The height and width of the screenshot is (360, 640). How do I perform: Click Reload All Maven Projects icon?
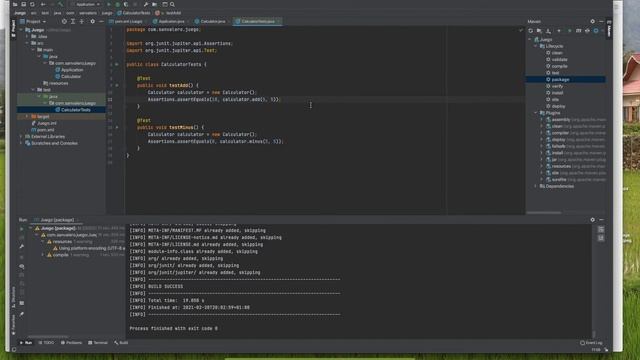530,31
